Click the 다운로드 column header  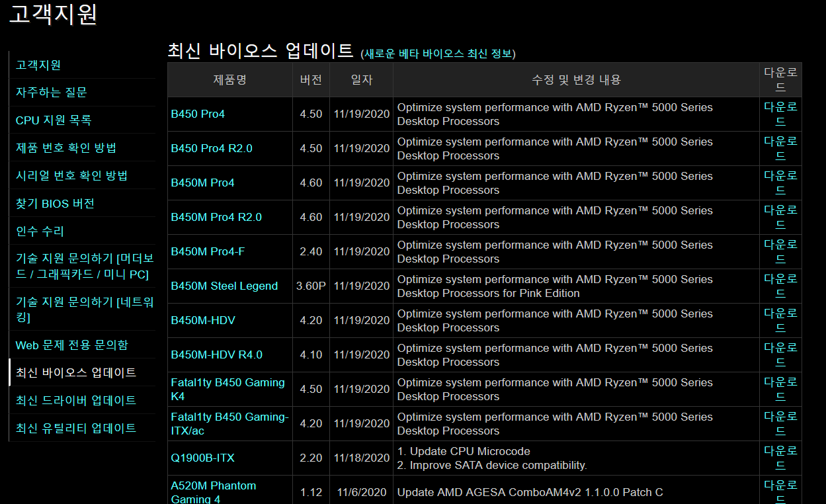(x=780, y=79)
